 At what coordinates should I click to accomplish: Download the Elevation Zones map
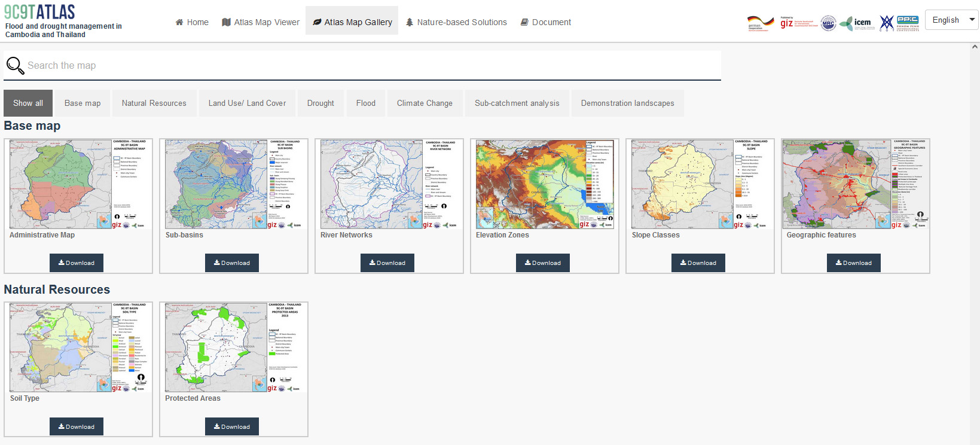coord(543,263)
